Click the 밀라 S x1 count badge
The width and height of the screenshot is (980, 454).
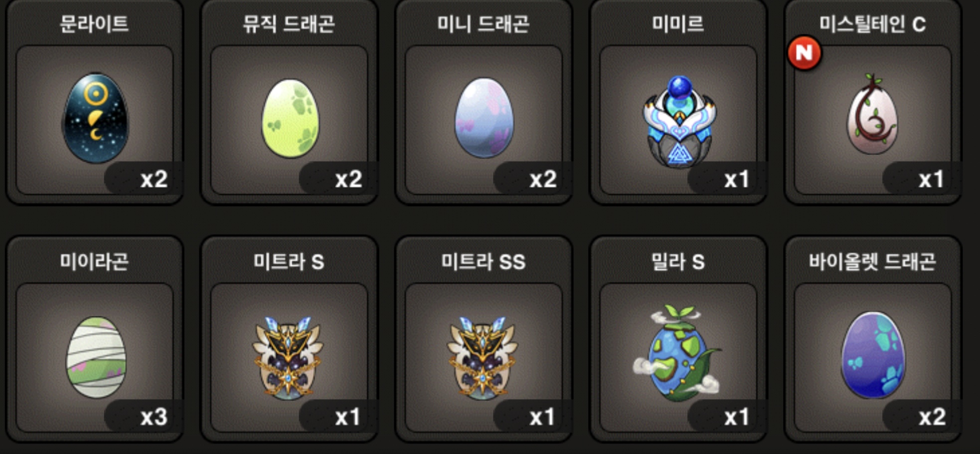tap(727, 417)
